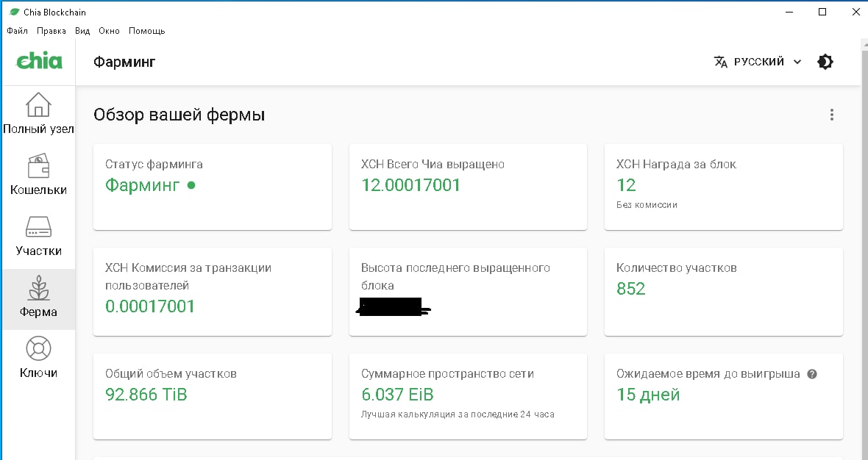
Task: Close the Chia Blockchain window
Action: (x=855, y=12)
